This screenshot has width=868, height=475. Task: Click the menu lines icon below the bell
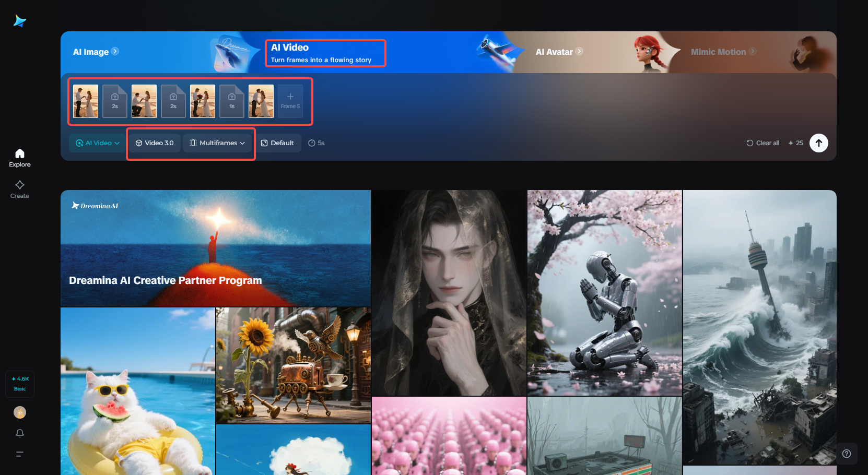(x=19, y=454)
